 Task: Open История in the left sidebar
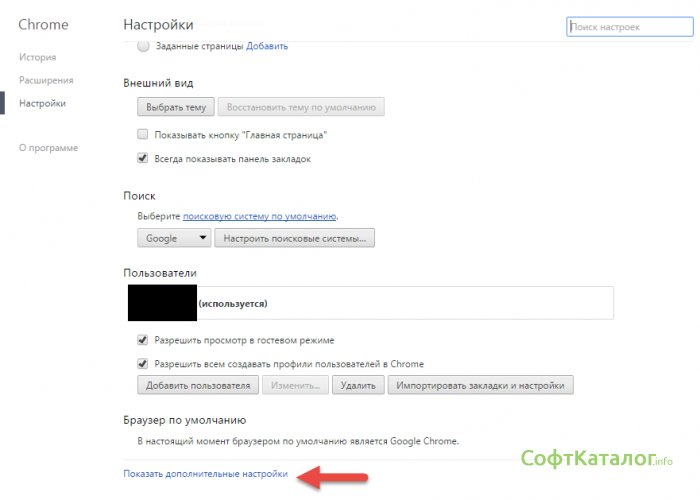click(x=37, y=57)
